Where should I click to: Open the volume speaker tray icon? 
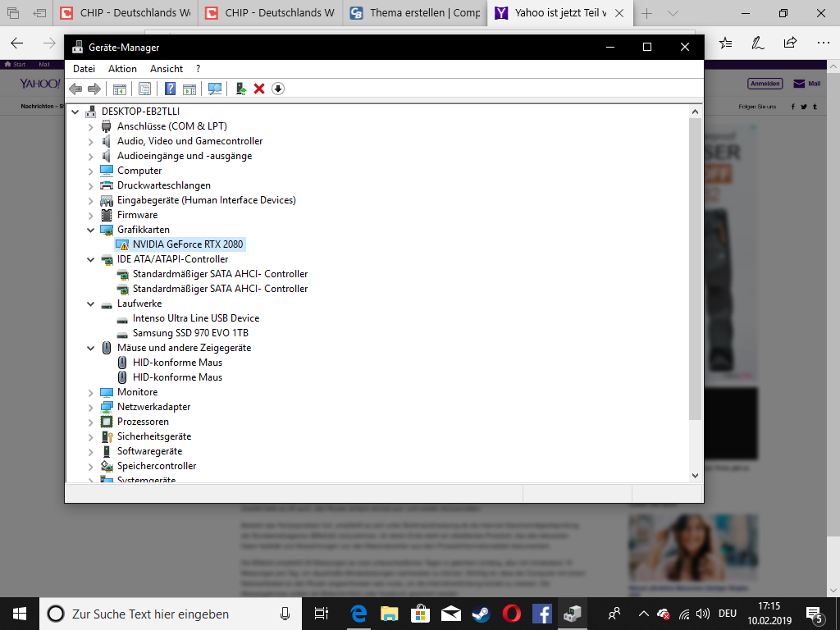click(703, 614)
